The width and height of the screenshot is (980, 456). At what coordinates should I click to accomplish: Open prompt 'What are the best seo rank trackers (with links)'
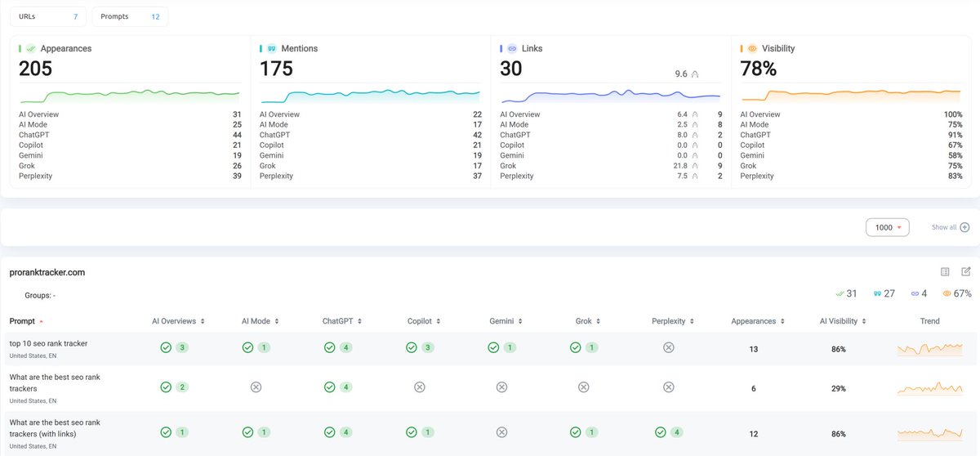[x=55, y=427]
